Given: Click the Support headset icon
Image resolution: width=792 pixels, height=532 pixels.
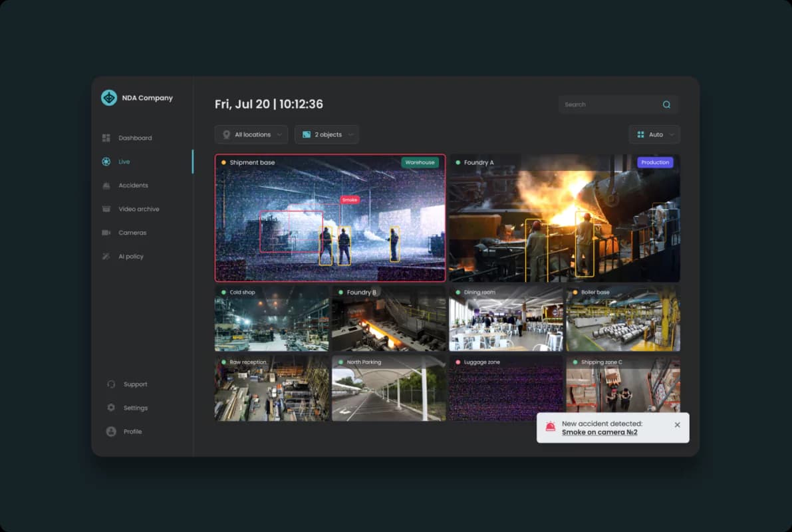Looking at the screenshot, I should coord(111,384).
